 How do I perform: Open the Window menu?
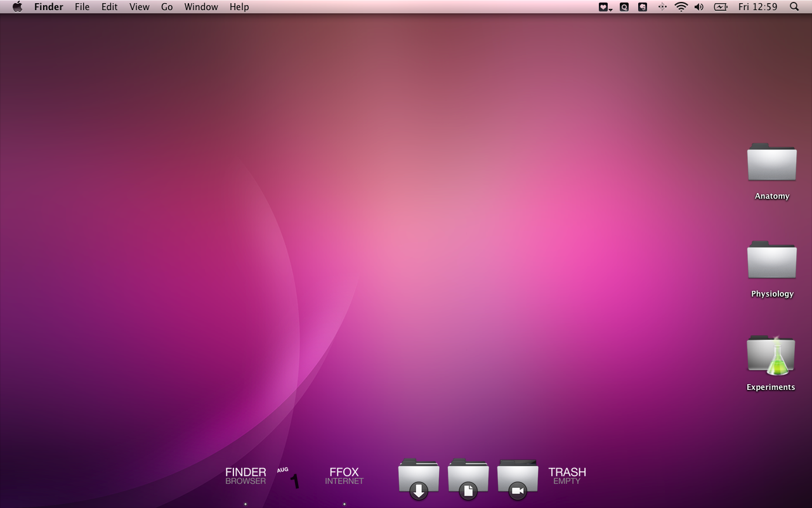pos(201,7)
